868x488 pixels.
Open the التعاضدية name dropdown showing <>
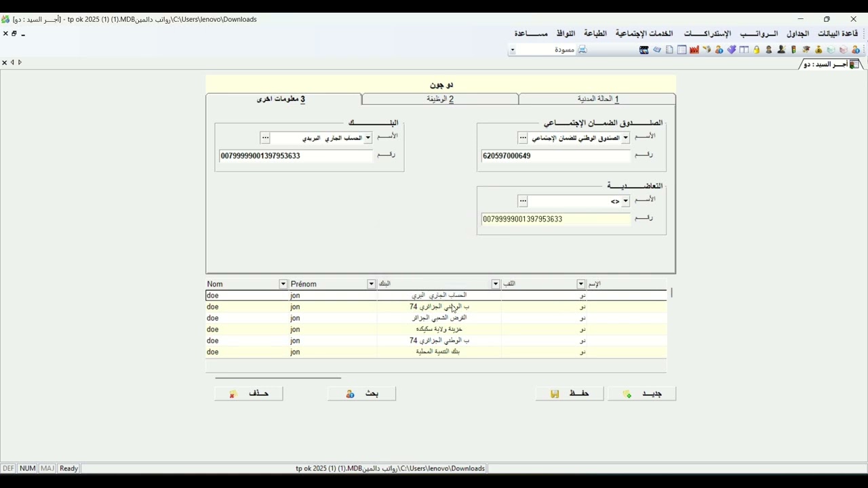tap(625, 201)
